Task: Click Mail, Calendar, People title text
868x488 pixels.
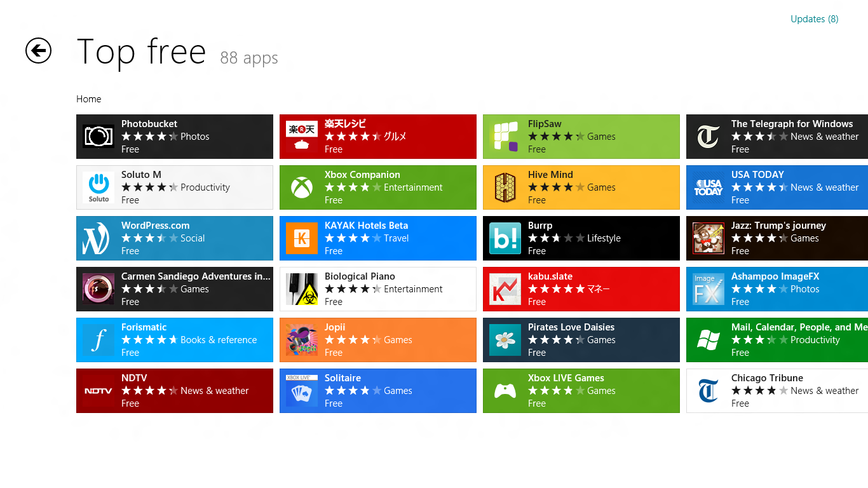Action: [x=799, y=327]
